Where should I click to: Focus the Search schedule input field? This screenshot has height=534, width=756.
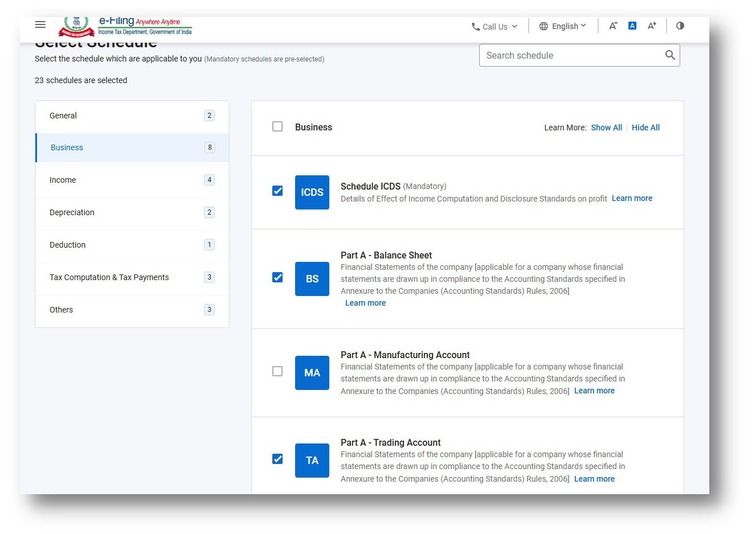point(570,55)
